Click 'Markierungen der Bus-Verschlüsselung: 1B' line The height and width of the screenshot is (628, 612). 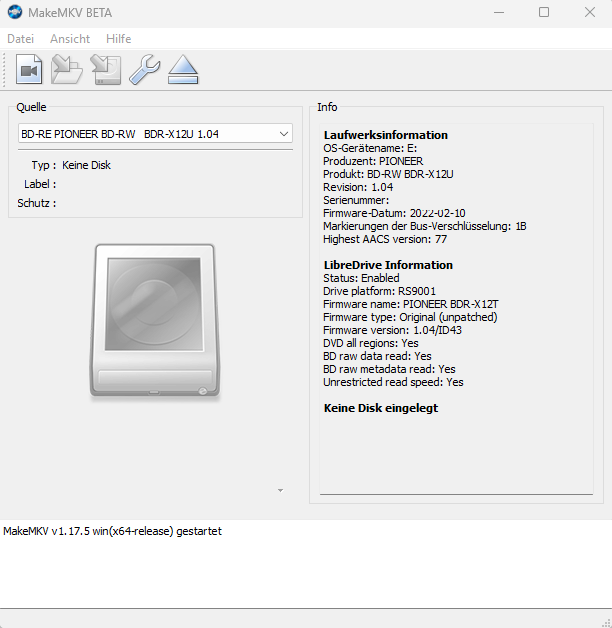coord(425,226)
